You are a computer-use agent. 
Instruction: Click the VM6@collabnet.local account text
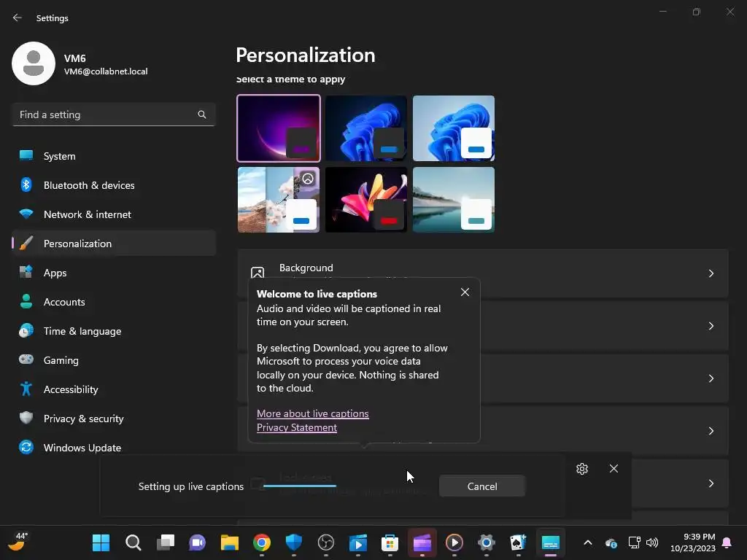106,71
